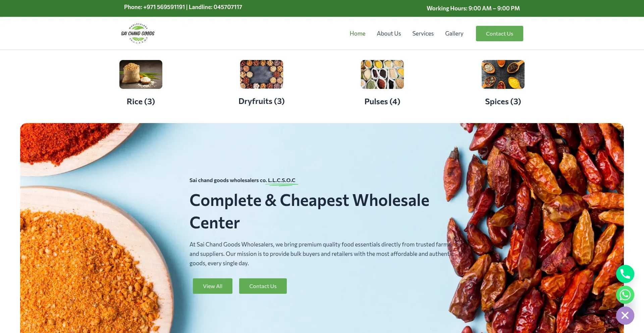
Task: Click the Spices (3) category label
Action: (503, 102)
